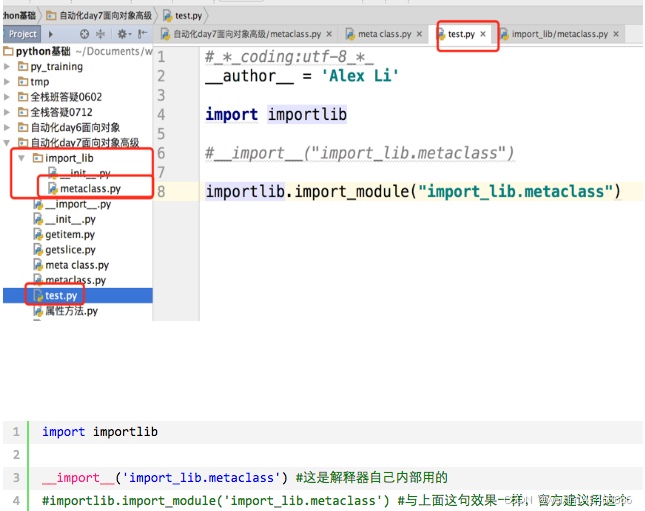The height and width of the screenshot is (511, 645).
Task: Expand the tmp folder
Action: click(x=7, y=82)
